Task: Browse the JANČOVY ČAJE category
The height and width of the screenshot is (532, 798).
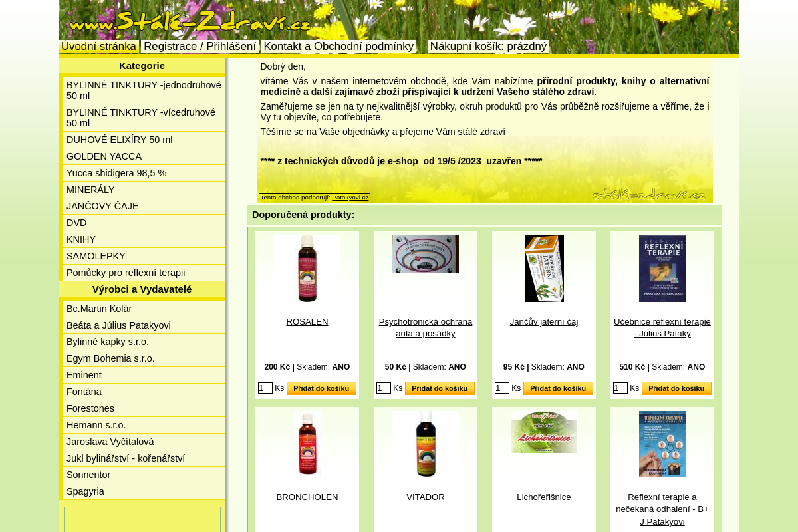Action: pos(144,206)
